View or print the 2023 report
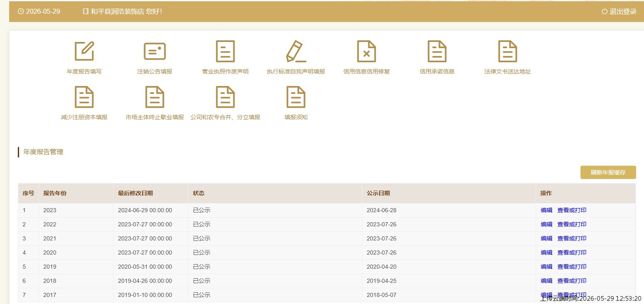The image size is (644, 304). (572, 210)
